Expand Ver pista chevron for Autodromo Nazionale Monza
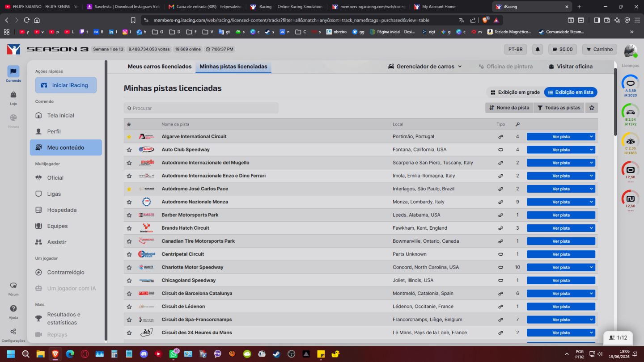This screenshot has width=644, height=362. pos(591,202)
